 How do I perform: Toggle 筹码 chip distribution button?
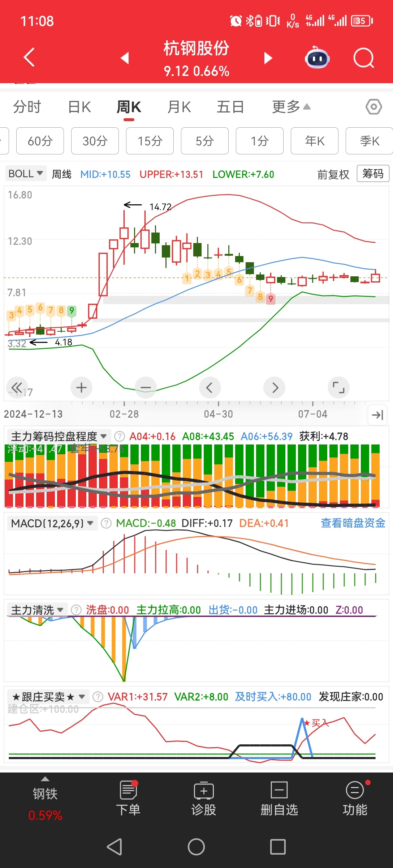[x=373, y=174]
